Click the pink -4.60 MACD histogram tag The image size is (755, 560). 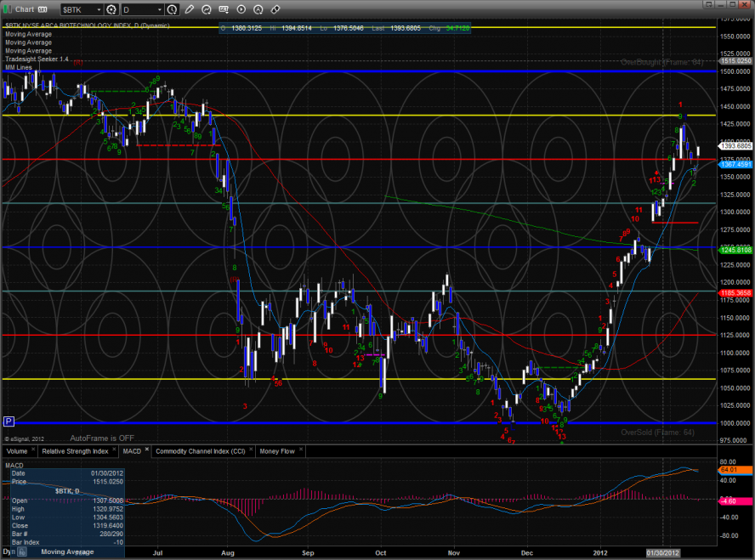tap(735, 501)
